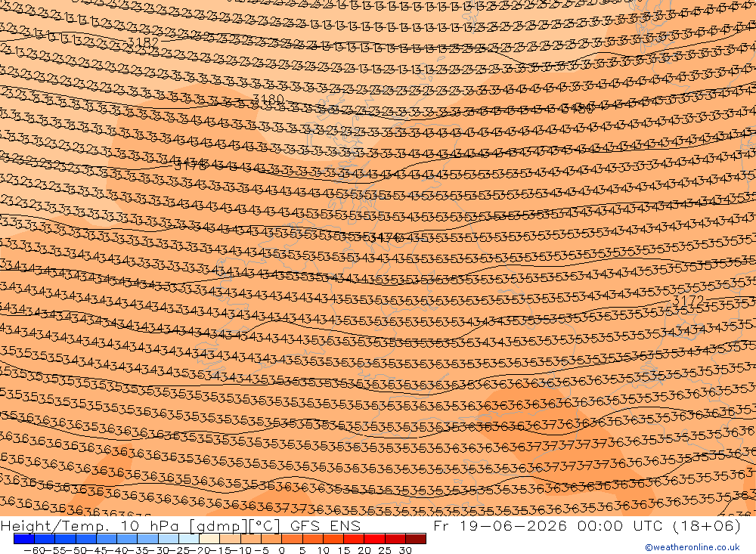756x554 pixels.
Task: Select orange swatch between -5 and 0
Action: click(271, 539)
